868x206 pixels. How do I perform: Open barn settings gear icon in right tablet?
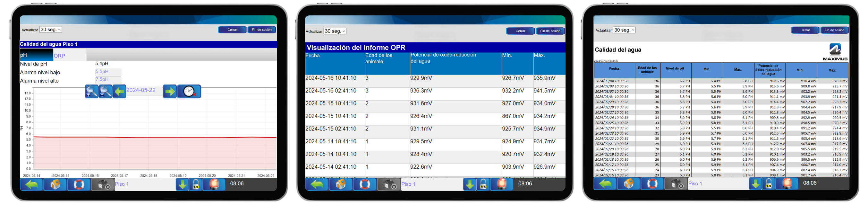676,184
